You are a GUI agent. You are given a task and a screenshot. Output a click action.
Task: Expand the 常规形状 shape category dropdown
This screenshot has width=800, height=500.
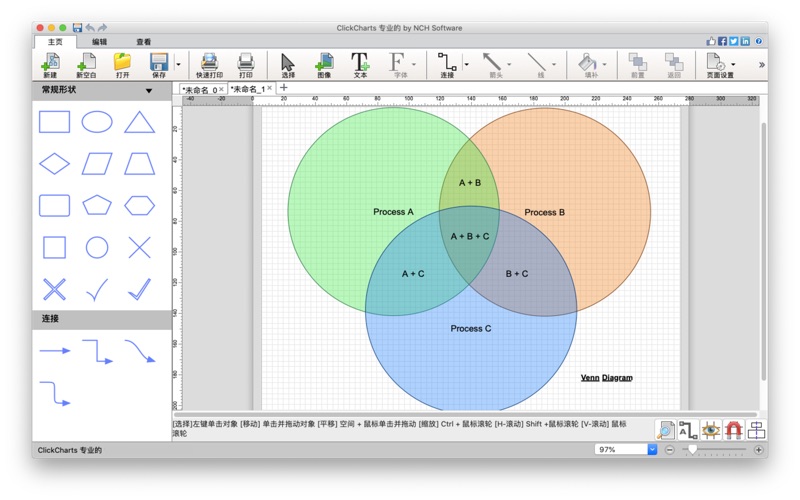[x=149, y=91]
